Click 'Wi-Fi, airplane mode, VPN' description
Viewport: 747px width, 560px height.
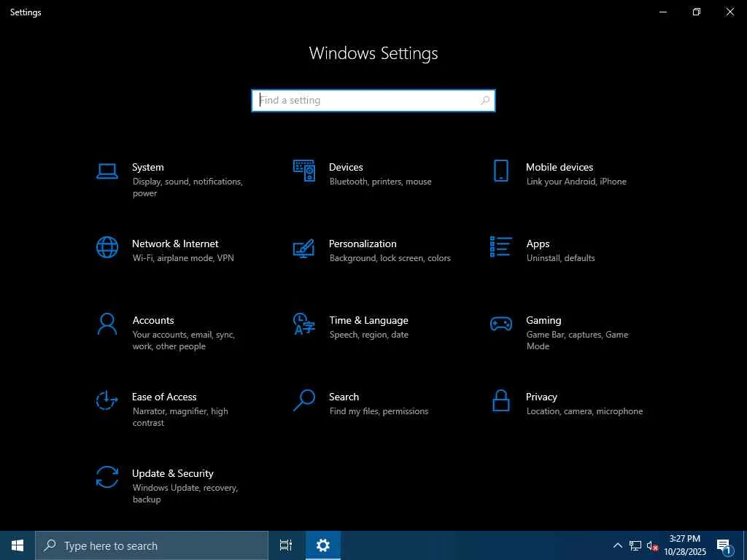click(183, 258)
